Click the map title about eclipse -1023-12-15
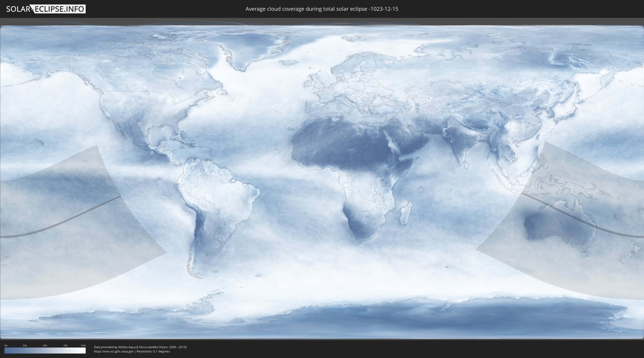 [x=322, y=9]
